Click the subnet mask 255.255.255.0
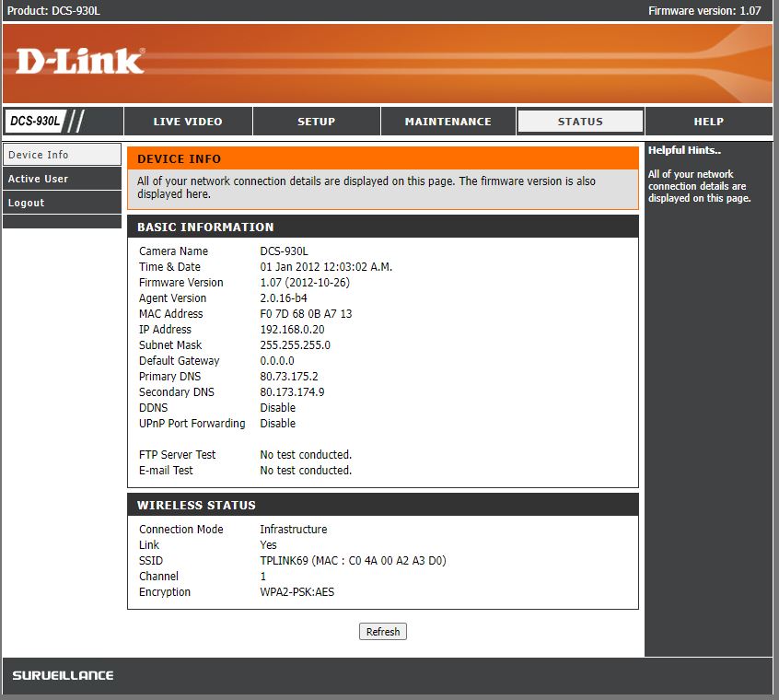Screen dimensions: 779x700 [295, 344]
